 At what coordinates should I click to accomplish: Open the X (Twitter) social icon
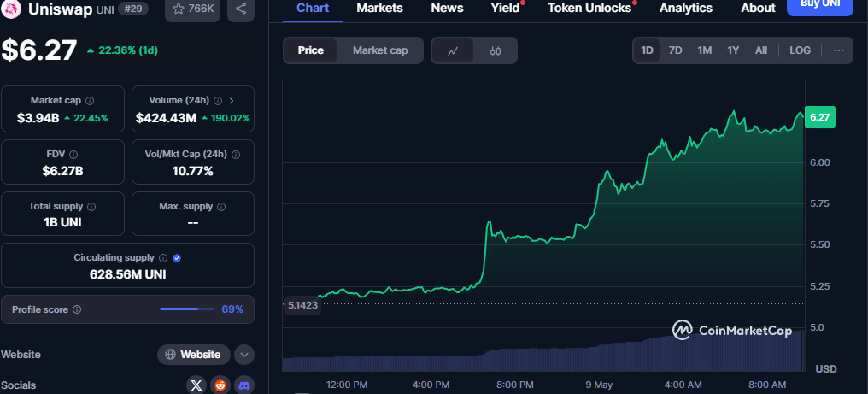click(x=196, y=385)
